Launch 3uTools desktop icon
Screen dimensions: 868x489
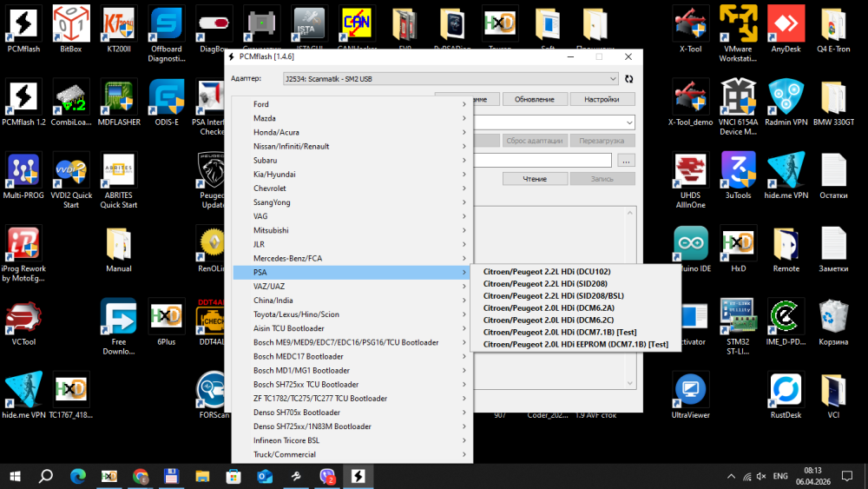738,175
